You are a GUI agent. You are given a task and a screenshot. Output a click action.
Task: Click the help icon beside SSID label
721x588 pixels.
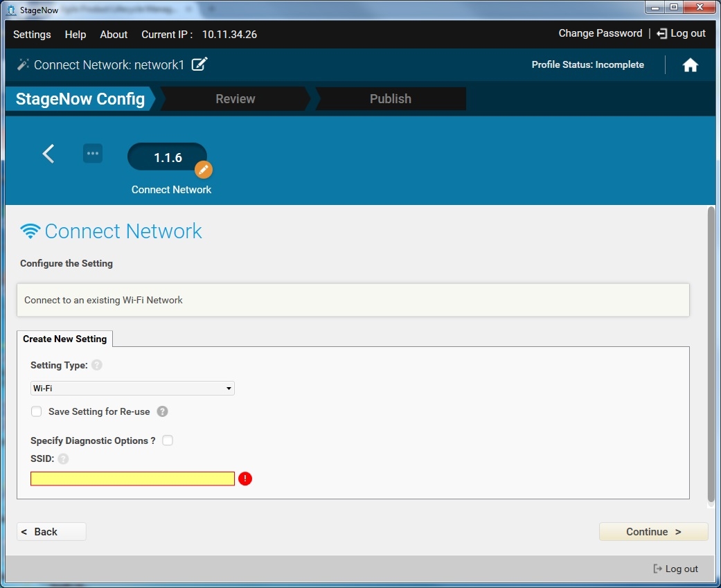[64, 458]
